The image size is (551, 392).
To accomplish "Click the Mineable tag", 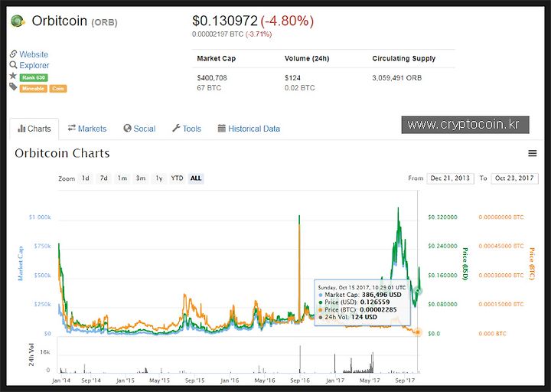I will (34, 89).
